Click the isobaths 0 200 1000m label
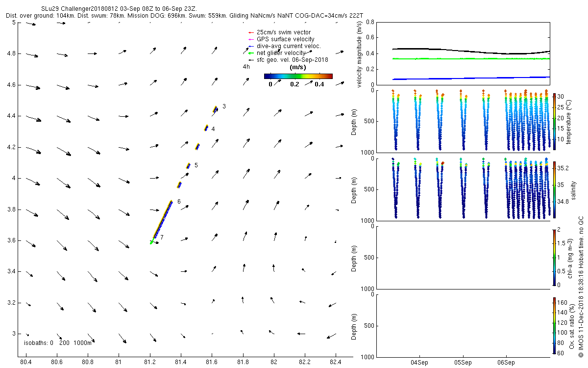The image size is (588, 368). [57, 343]
